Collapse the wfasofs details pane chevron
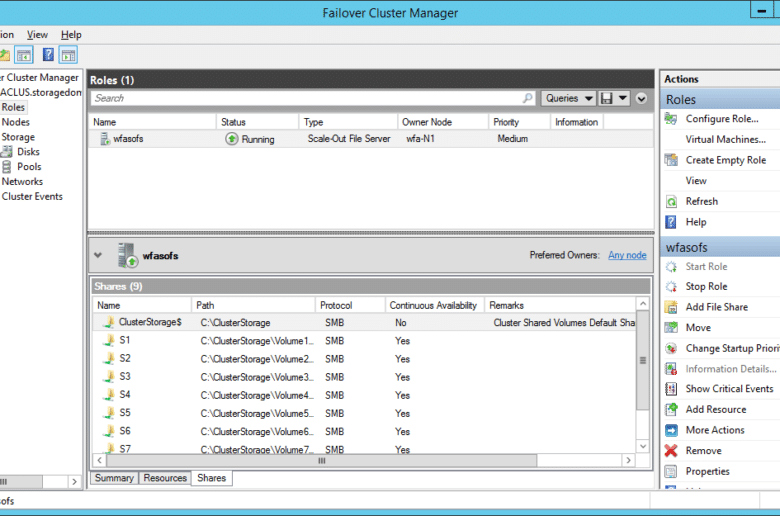Image resolution: width=780 pixels, height=516 pixels. coord(98,255)
